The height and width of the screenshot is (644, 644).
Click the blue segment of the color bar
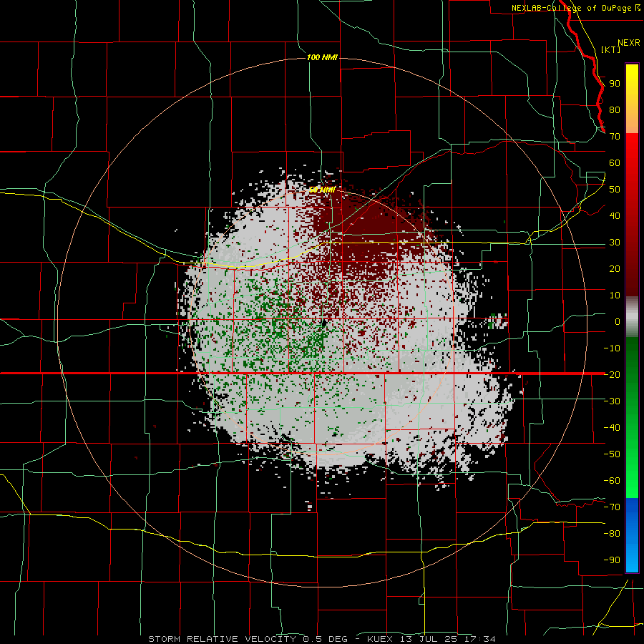pos(632,536)
